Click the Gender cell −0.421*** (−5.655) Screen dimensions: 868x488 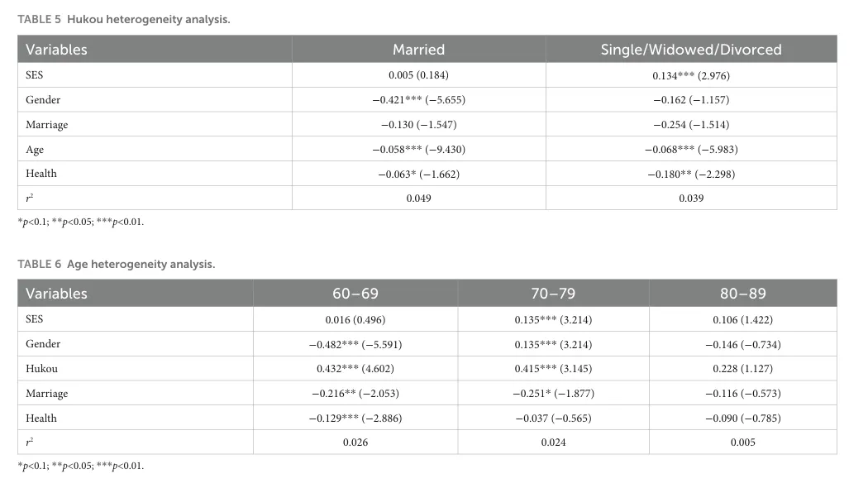[418, 100]
